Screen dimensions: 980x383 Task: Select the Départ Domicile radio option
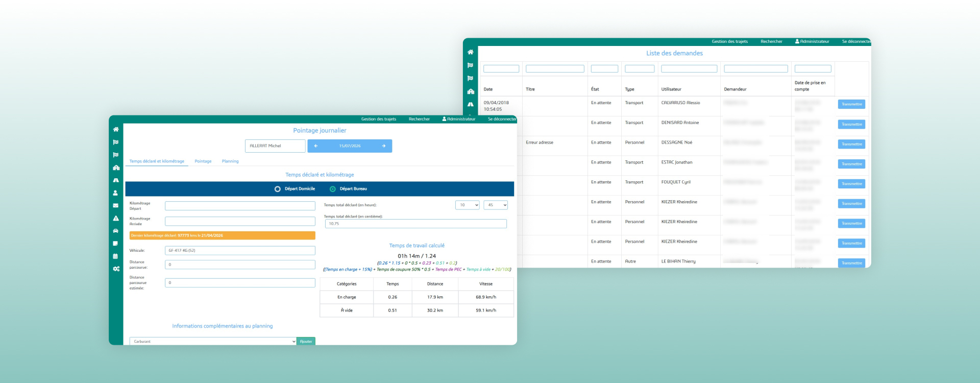[x=278, y=189]
